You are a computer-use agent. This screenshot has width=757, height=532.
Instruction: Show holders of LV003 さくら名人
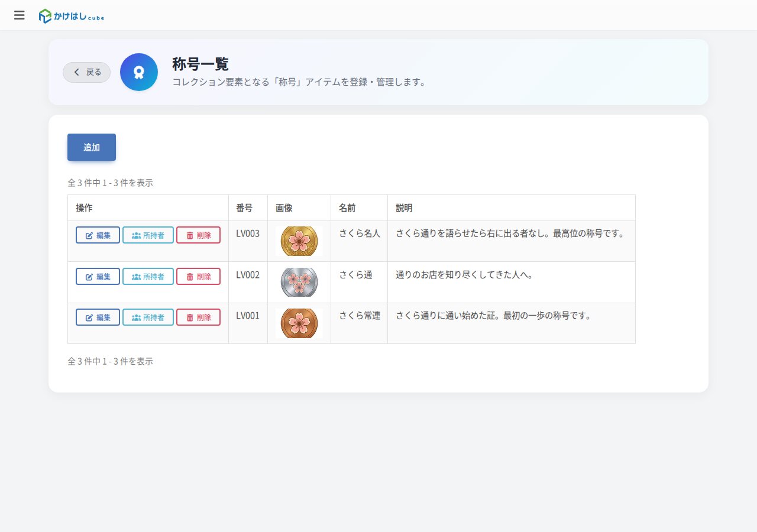[x=148, y=235]
